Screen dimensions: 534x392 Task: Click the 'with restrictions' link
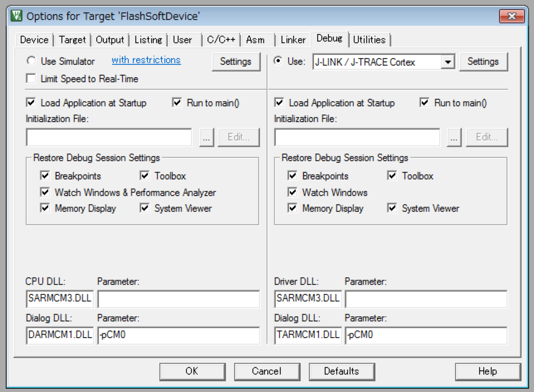[x=146, y=60]
